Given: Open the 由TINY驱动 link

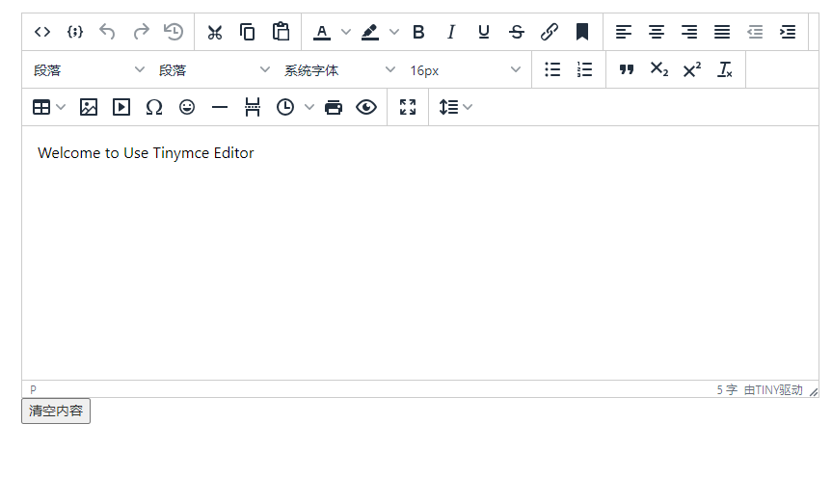Looking at the screenshot, I should tap(773, 390).
